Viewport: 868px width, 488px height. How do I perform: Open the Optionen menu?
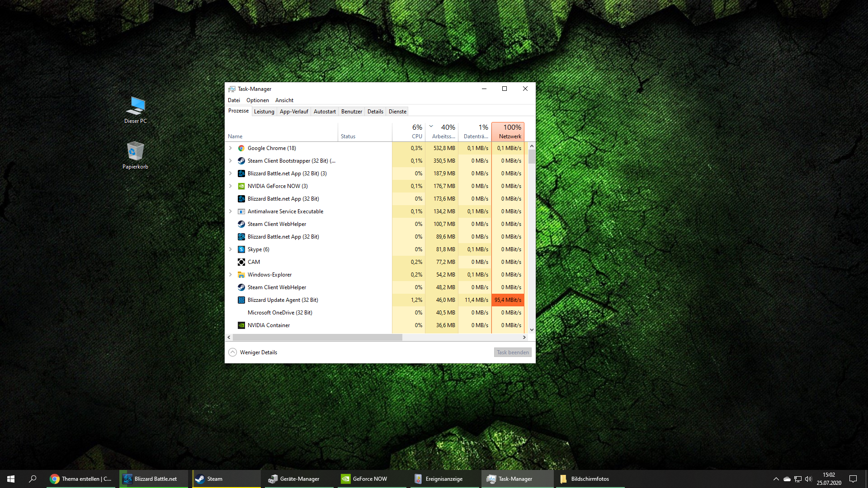(x=257, y=100)
